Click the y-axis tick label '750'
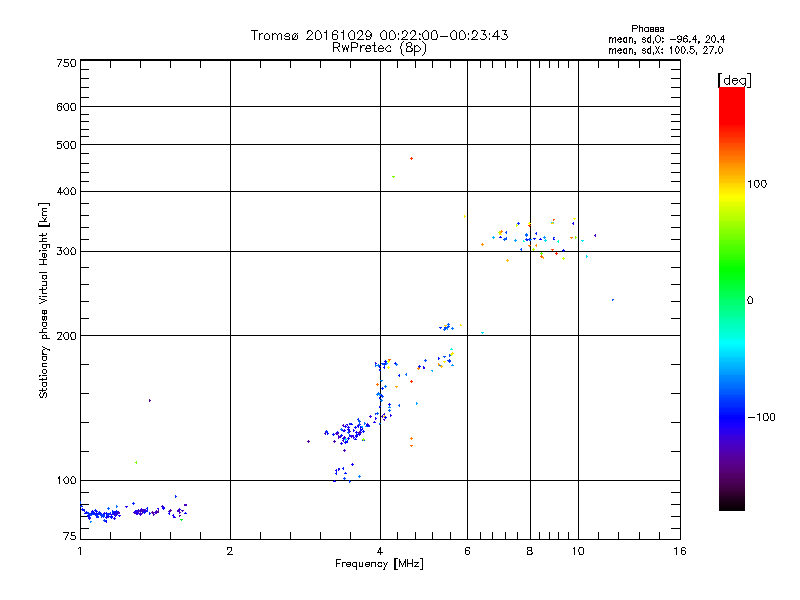This screenshot has height=600, width=800. tap(66, 63)
